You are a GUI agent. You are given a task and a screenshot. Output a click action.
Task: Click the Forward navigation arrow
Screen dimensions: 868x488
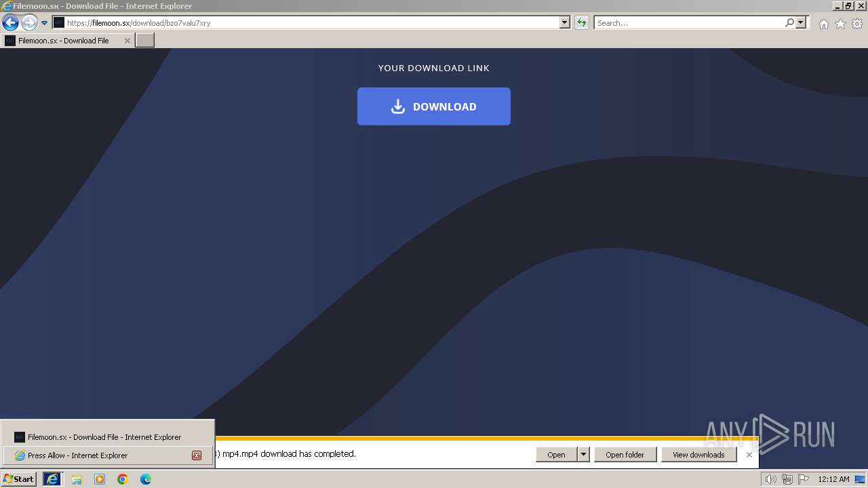pos(29,22)
